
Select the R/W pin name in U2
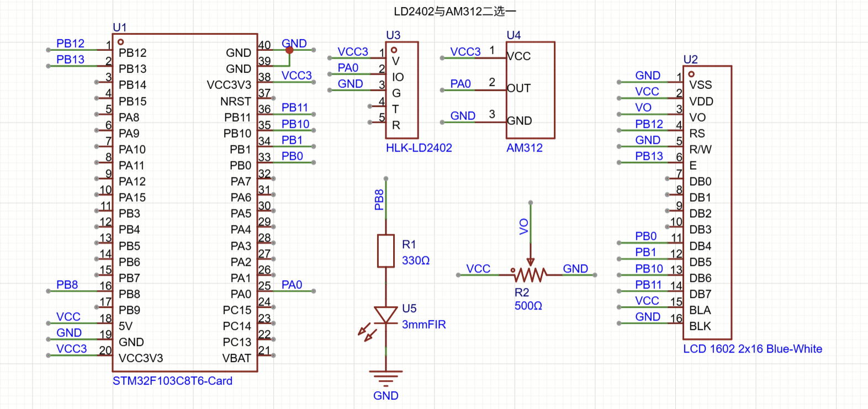coord(700,149)
